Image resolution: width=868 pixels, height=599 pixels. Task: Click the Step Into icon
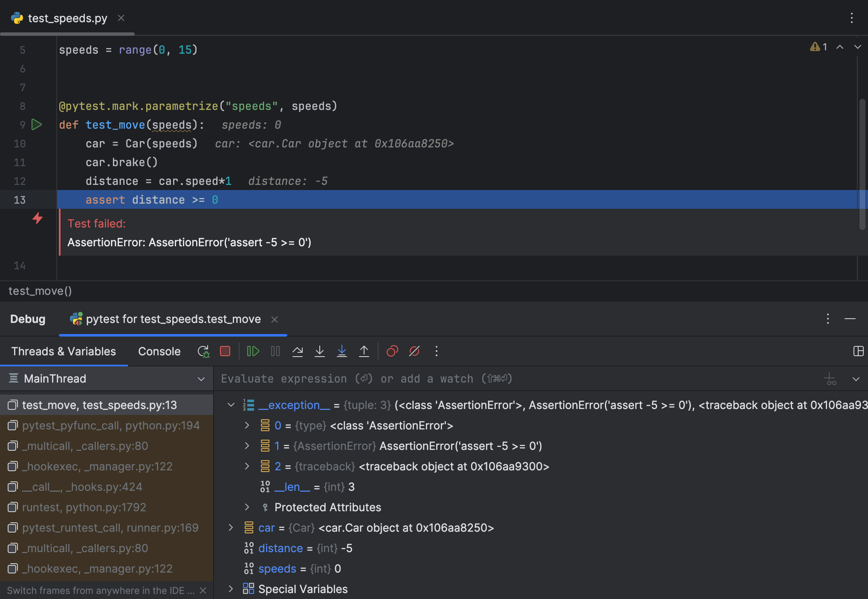click(x=320, y=351)
